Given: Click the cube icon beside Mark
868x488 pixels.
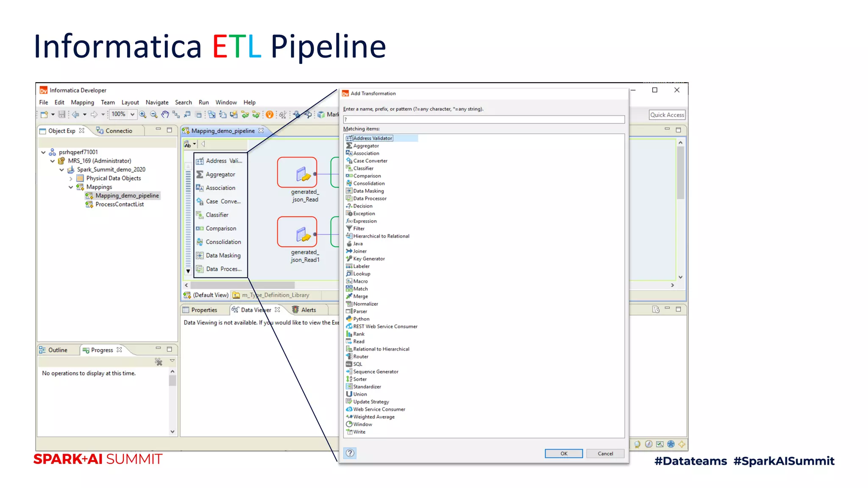Looking at the screenshot, I should (321, 114).
